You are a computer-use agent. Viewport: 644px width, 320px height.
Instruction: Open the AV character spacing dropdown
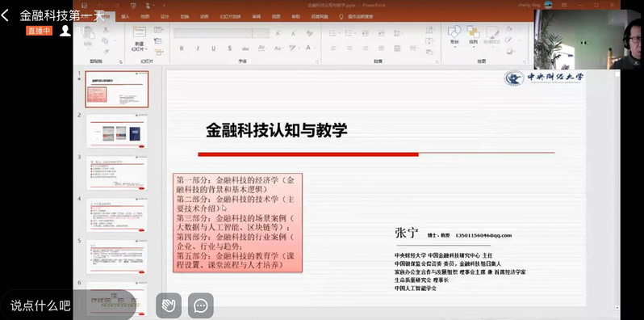pyautogui.click(x=262, y=48)
